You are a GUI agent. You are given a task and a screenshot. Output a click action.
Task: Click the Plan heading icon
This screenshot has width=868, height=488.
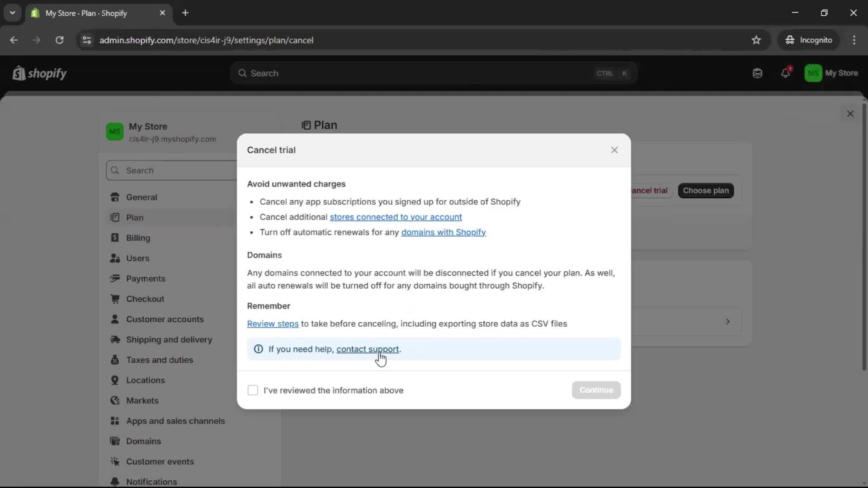306,125
